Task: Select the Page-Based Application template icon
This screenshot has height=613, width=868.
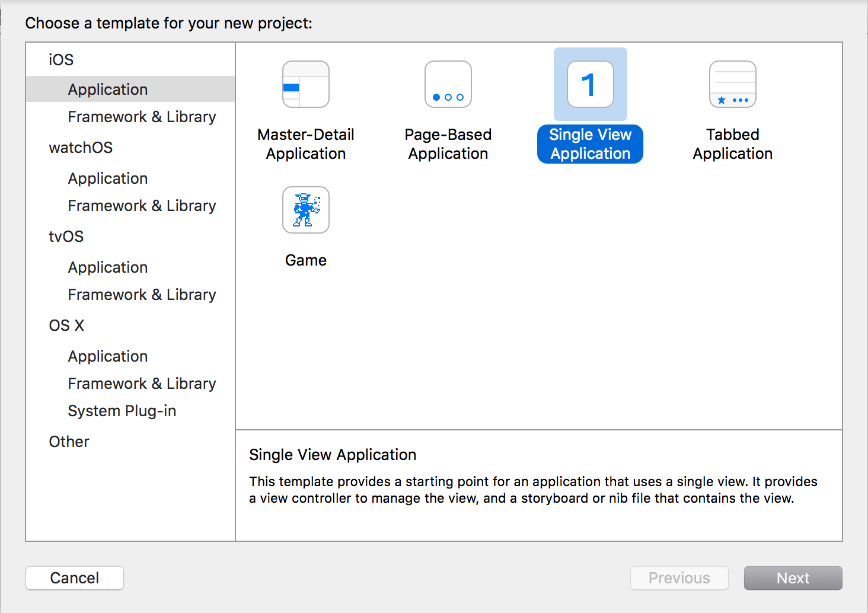Action: 448,84
